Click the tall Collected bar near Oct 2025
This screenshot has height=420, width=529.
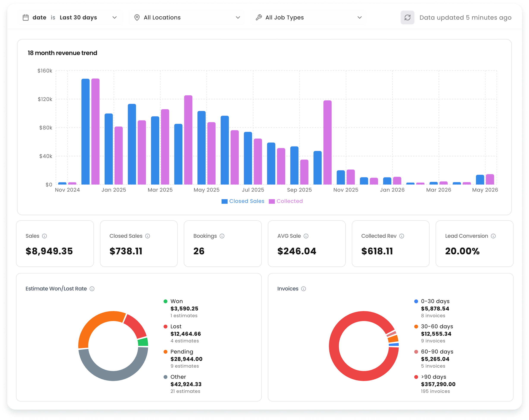point(327,142)
